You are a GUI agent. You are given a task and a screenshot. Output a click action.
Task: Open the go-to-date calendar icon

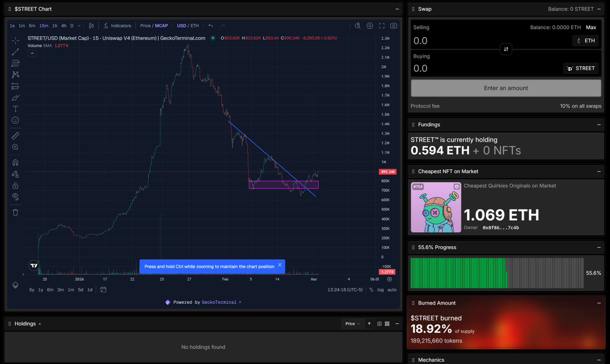103,290
